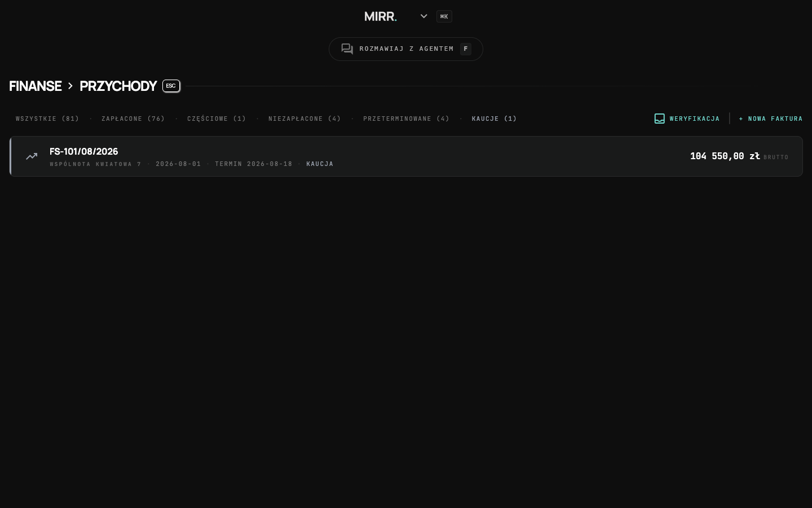Click the chat bubbles agent icon

click(x=347, y=49)
